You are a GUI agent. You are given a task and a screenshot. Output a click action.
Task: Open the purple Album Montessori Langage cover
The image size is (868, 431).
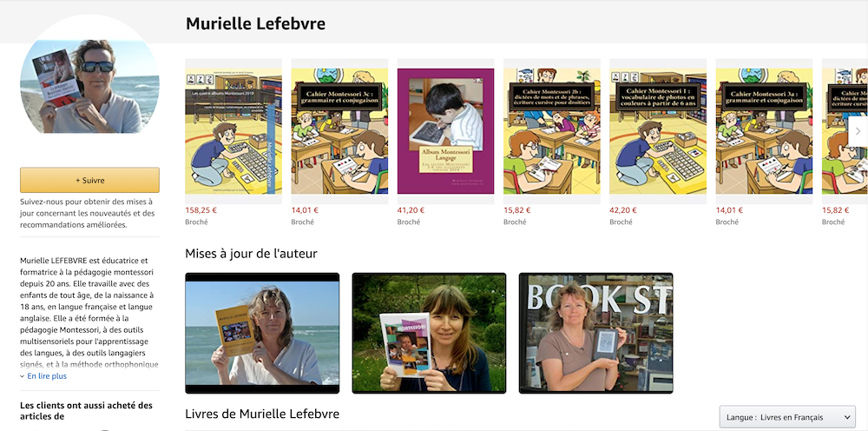(x=445, y=131)
